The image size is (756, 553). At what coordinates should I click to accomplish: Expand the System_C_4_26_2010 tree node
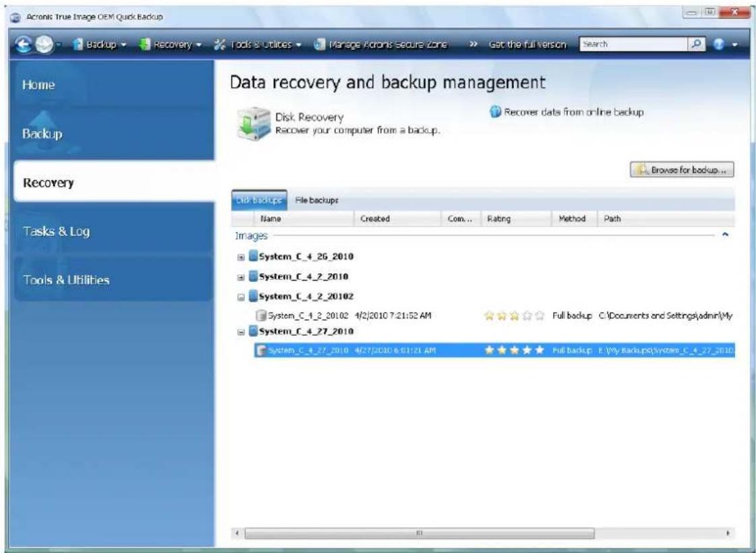coord(241,257)
